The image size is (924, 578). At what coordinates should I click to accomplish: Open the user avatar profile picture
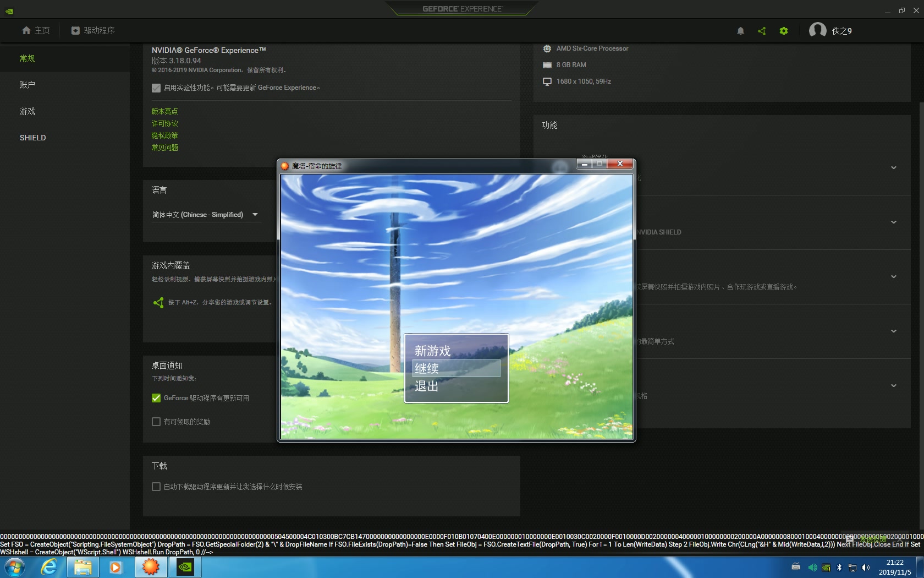pyautogui.click(x=817, y=30)
